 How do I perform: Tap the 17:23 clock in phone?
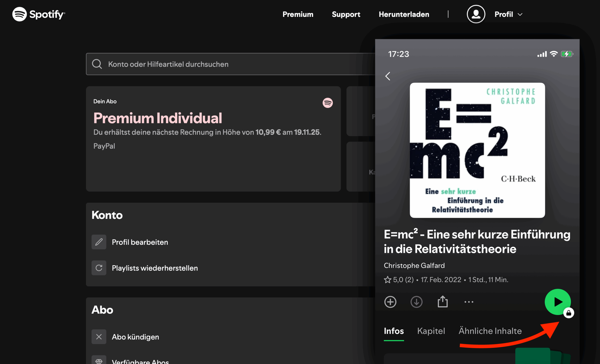pyautogui.click(x=399, y=54)
